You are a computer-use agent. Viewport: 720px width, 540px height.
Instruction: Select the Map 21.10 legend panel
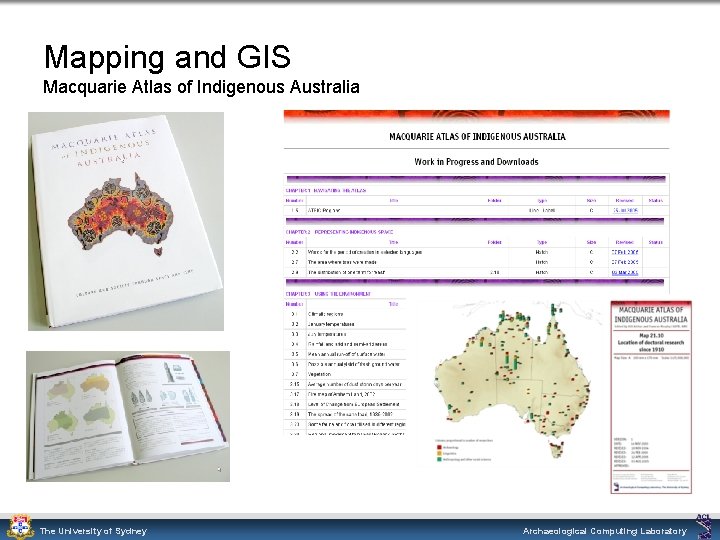coord(651,397)
